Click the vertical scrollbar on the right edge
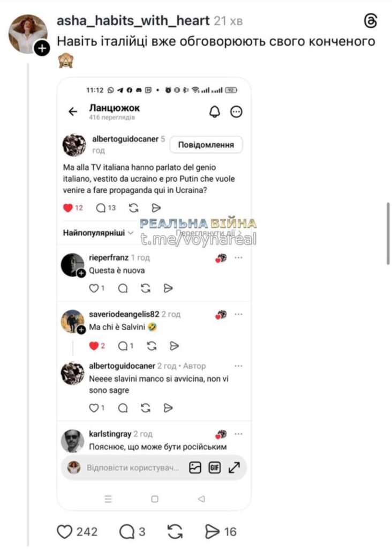The image size is (392, 549). 388,233
